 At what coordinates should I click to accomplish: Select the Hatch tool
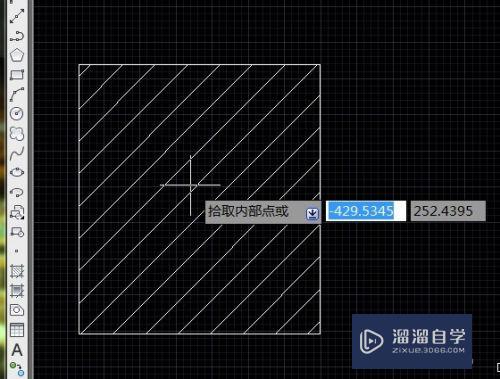click(x=17, y=271)
